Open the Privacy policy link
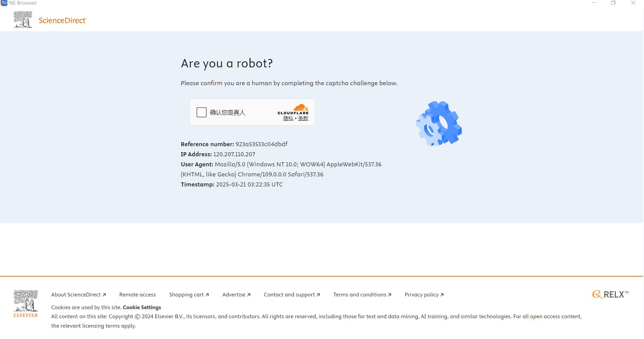Viewport: 644px width, 339px height. [424, 294]
